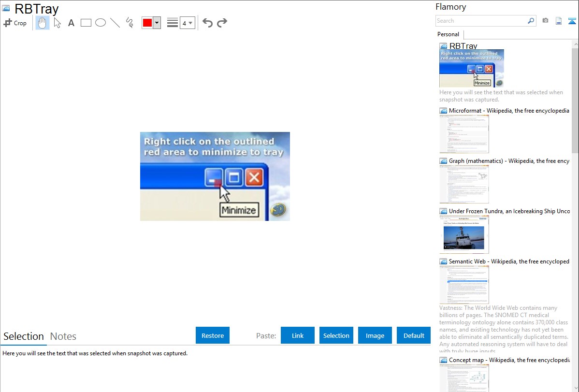The width and height of the screenshot is (579, 392).
Task: Open the Under Frozen Tundra snapshot thumbnail
Action: 464,234
